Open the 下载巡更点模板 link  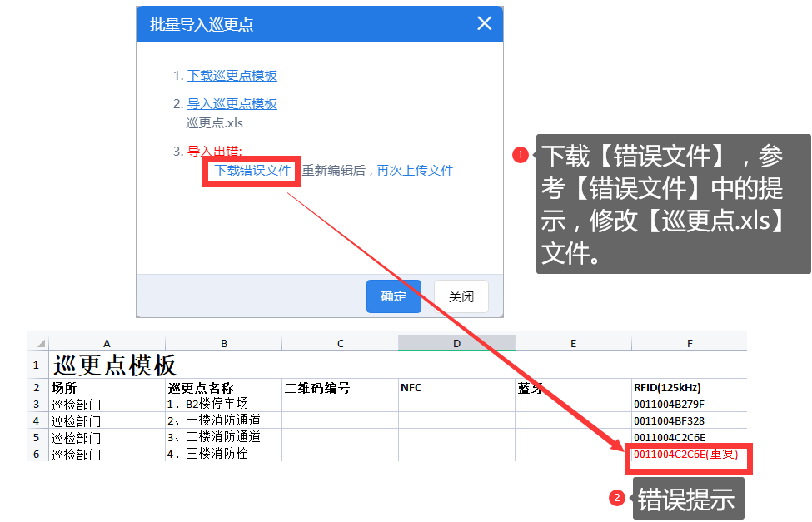pos(232,76)
